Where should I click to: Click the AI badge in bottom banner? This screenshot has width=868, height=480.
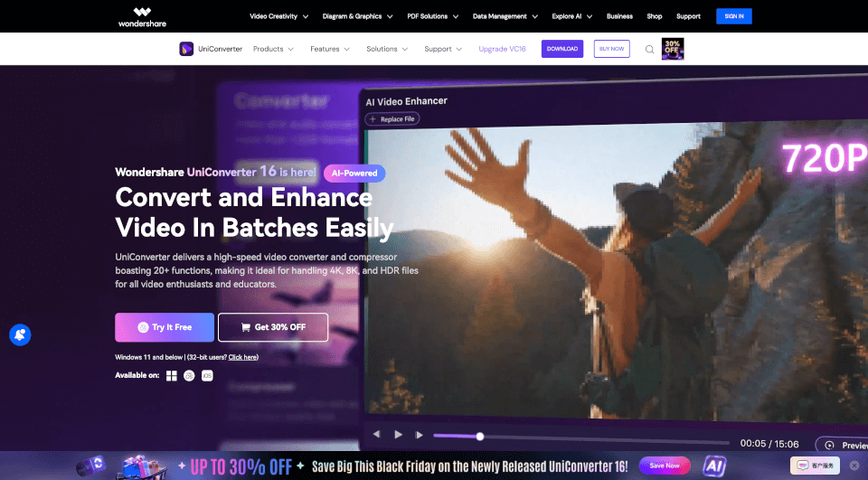(x=714, y=466)
